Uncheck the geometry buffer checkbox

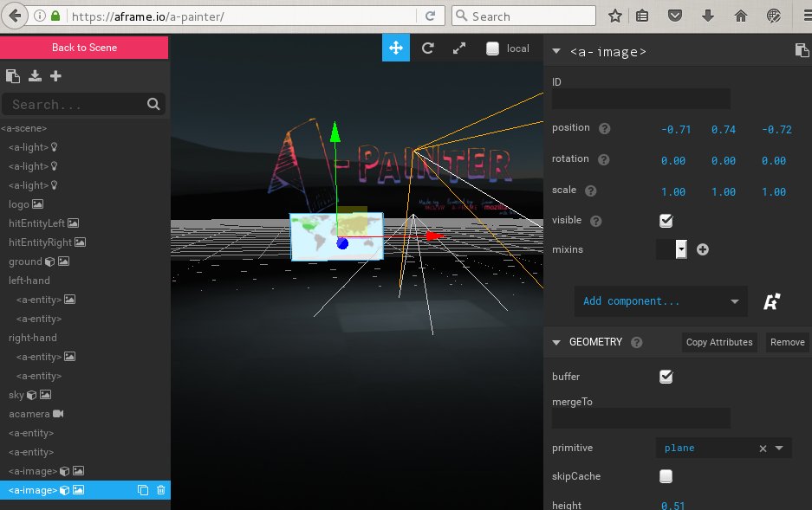pyautogui.click(x=666, y=377)
